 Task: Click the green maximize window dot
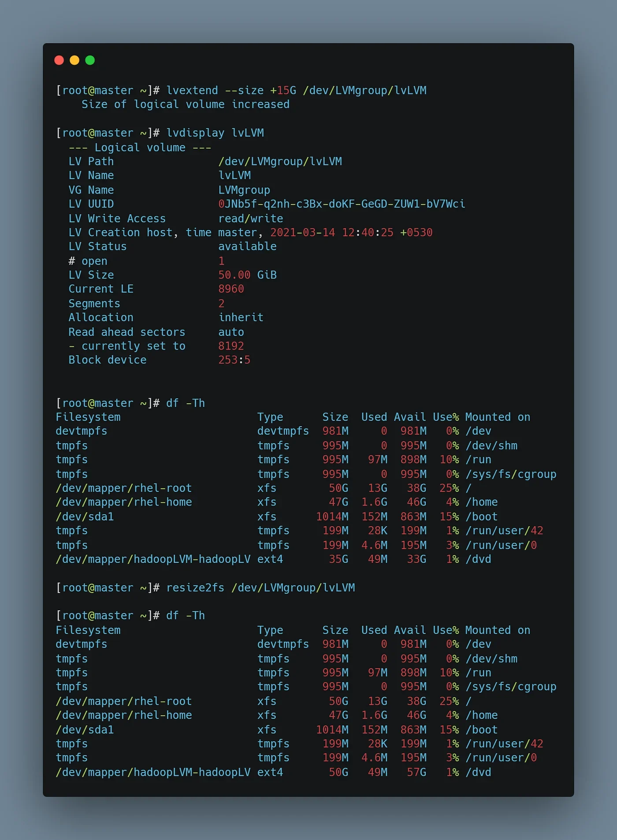(x=90, y=60)
